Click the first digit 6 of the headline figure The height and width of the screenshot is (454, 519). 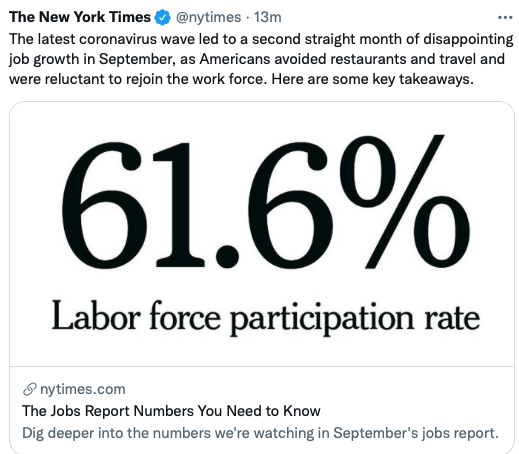[104, 206]
